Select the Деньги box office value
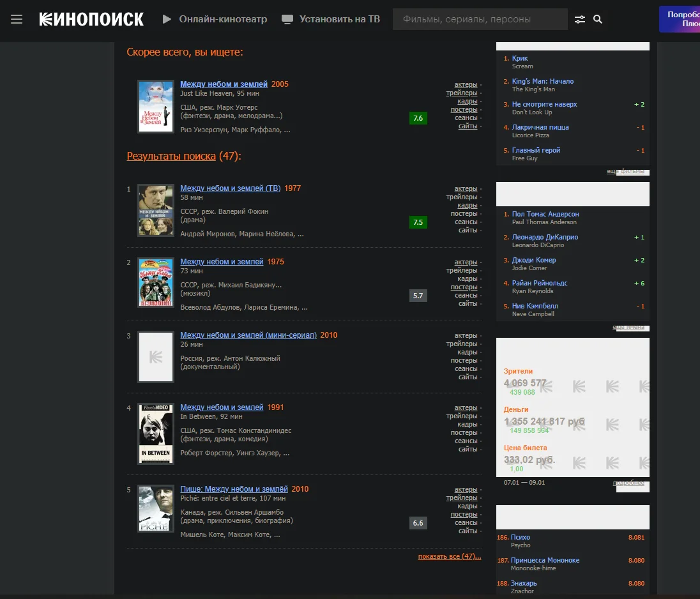 coord(544,421)
